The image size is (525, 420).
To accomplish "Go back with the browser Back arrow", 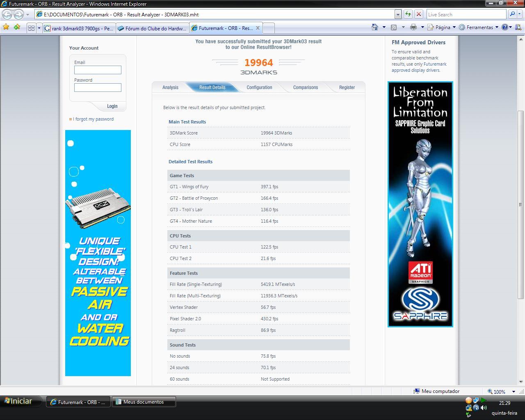I will [x=7, y=14].
